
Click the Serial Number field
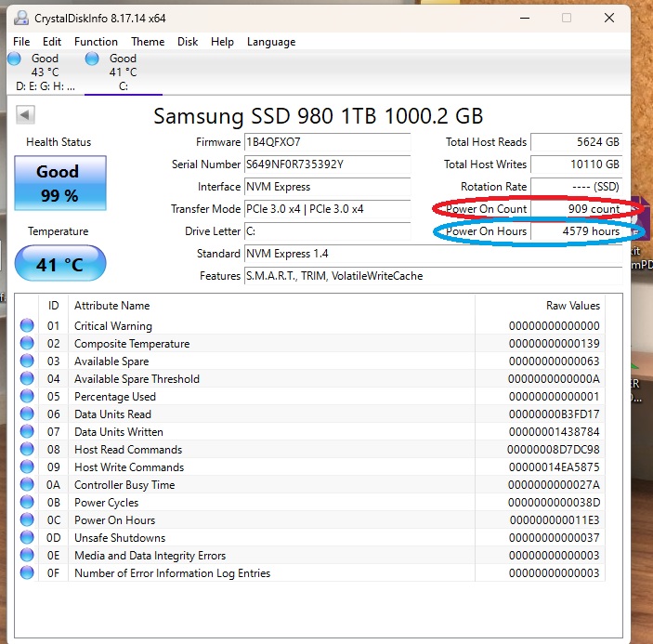coord(327,164)
